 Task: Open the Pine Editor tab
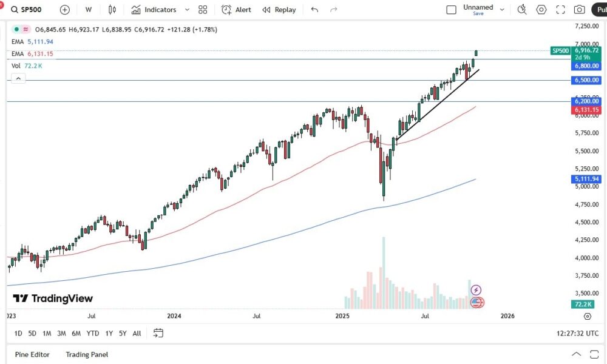click(32, 354)
